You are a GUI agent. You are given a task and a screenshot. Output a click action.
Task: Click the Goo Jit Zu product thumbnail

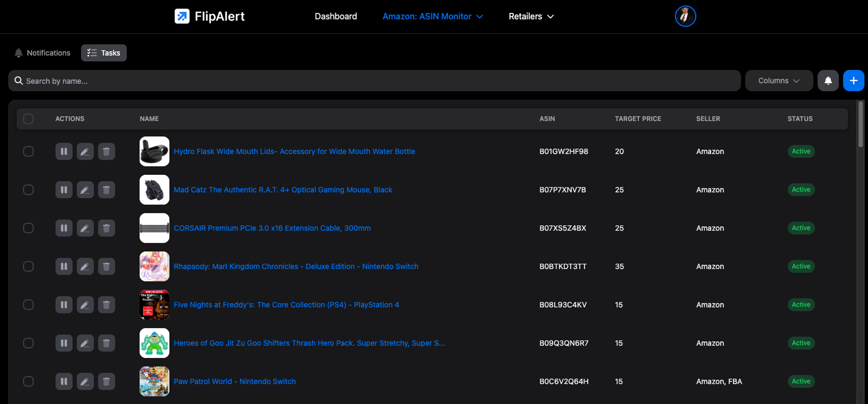[x=154, y=343]
